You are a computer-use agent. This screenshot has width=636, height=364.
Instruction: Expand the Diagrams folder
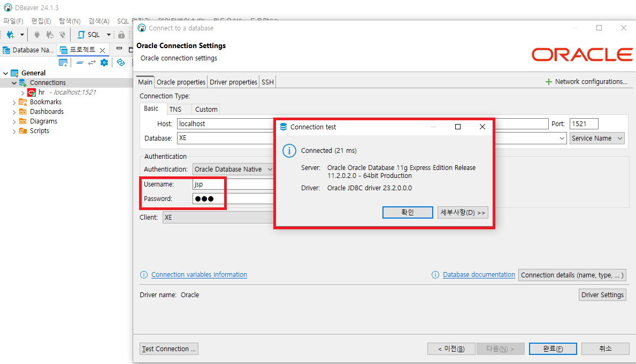click(x=14, y=122)
